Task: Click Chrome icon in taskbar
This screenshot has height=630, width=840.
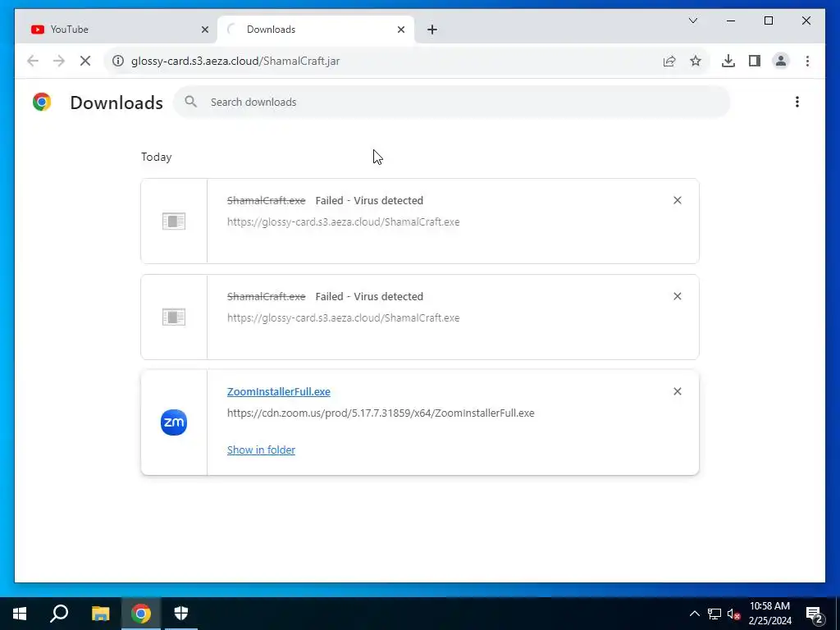Action: (x=141, y=614)
